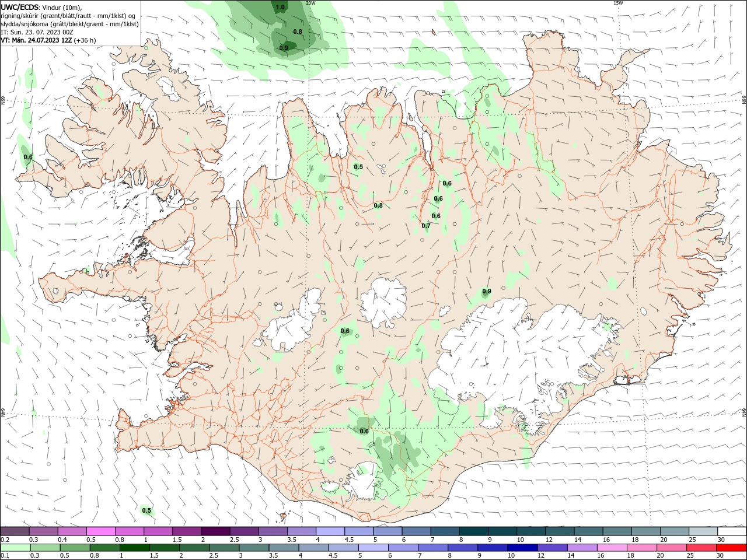Click the 0.9 value in the dark green offshore patch
This screenshot has height=560, width=747.
284,48
